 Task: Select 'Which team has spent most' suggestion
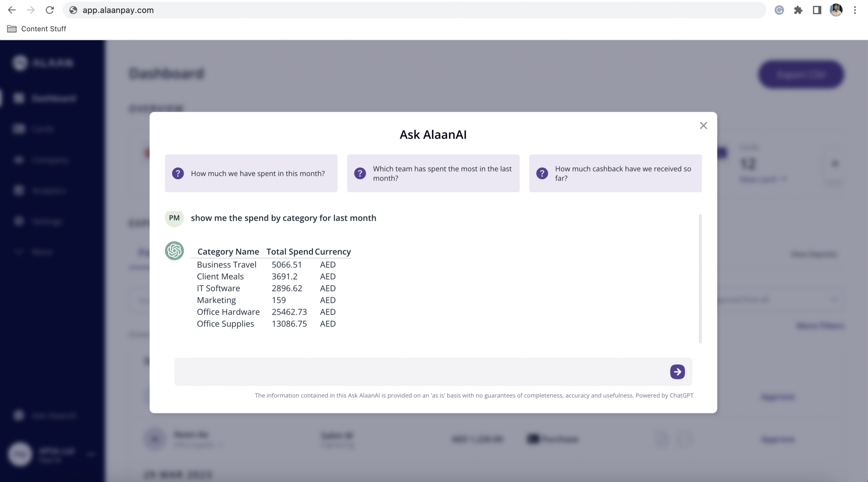(433, 174)
